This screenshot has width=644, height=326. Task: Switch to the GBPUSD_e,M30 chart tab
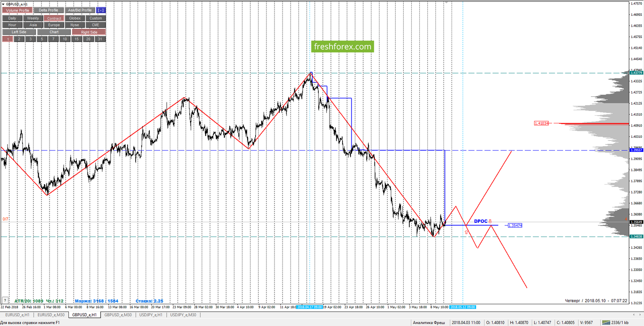pos(118,315)
